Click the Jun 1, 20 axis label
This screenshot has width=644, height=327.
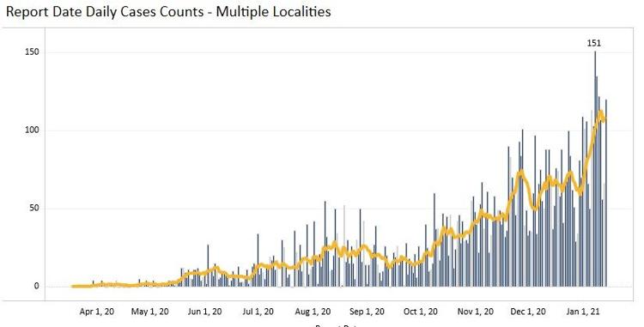click(204, 312)
